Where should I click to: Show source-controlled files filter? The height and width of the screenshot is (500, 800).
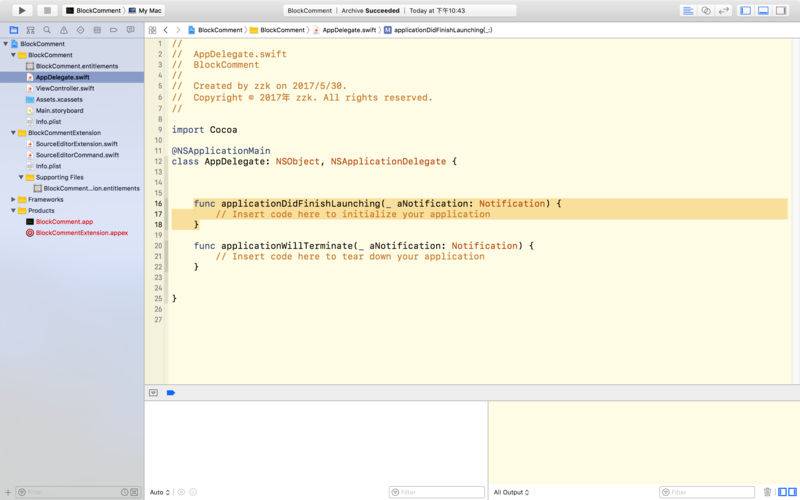(x=134, y=492)
